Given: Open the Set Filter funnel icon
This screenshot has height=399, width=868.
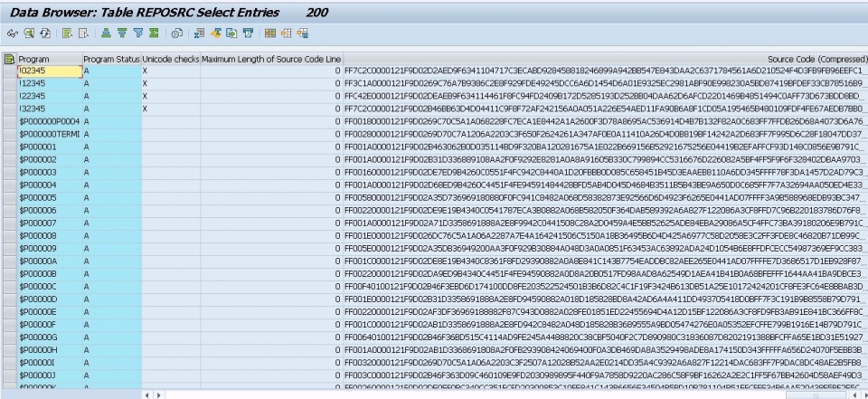Looking at the screenshot, I should point(138,33).
